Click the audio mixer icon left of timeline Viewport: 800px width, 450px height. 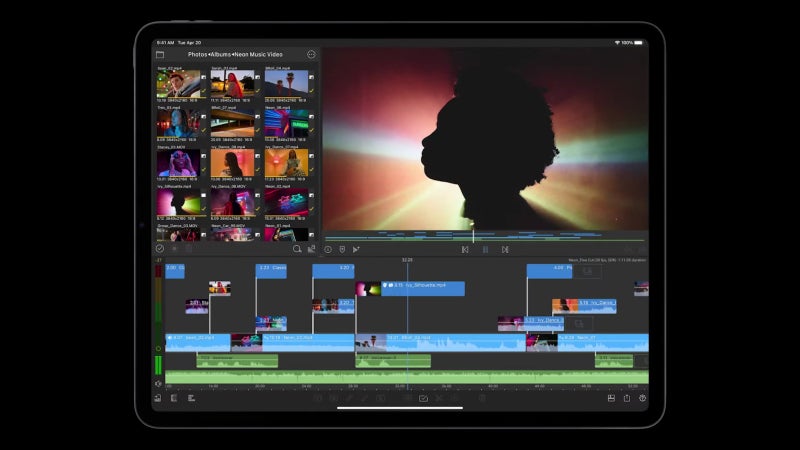tap(158, 383)
